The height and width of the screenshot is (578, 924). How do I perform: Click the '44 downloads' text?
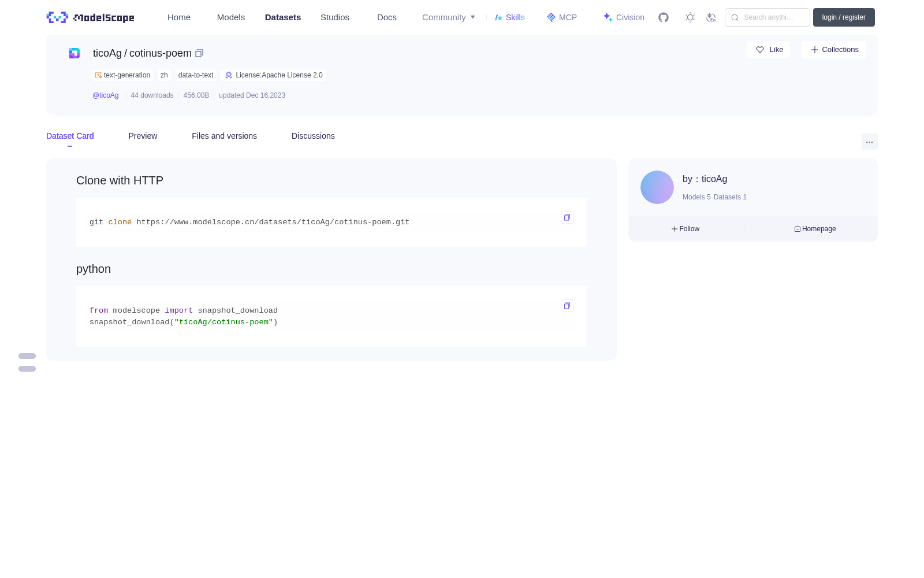(152, 95)
